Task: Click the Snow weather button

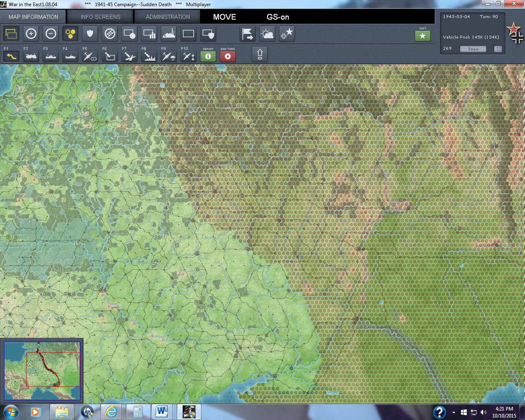Action: tap(473, 49)
